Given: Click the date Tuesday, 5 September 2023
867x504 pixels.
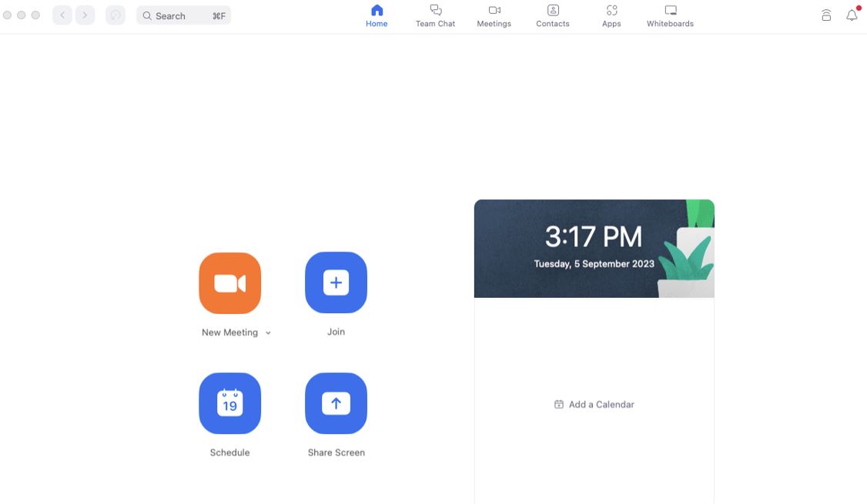Looking at the screenshot, I should click(x=594, y=264).
